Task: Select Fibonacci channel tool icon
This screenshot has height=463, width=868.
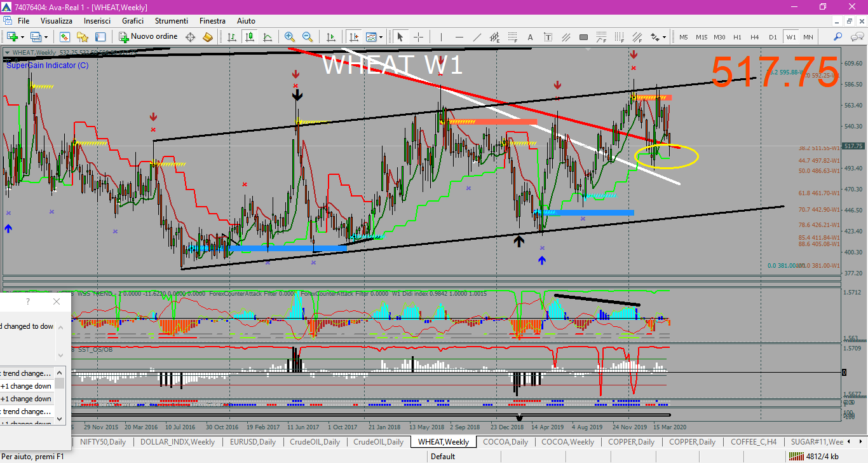Action: click(x=637, y=37)
